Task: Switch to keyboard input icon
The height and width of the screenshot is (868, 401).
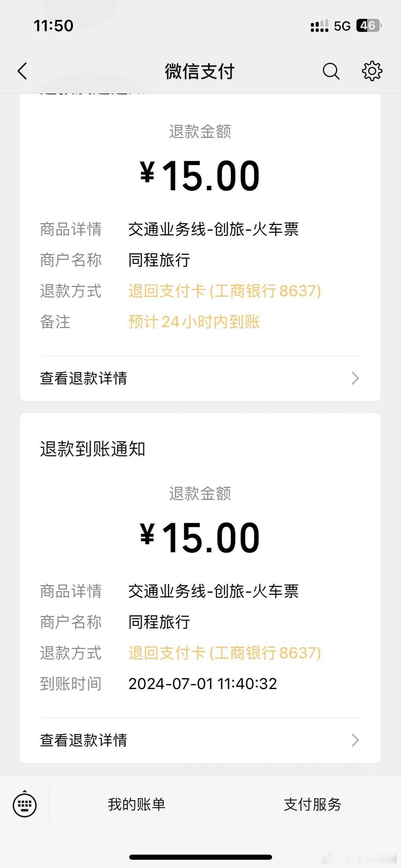Action: (x=25, y=804)
